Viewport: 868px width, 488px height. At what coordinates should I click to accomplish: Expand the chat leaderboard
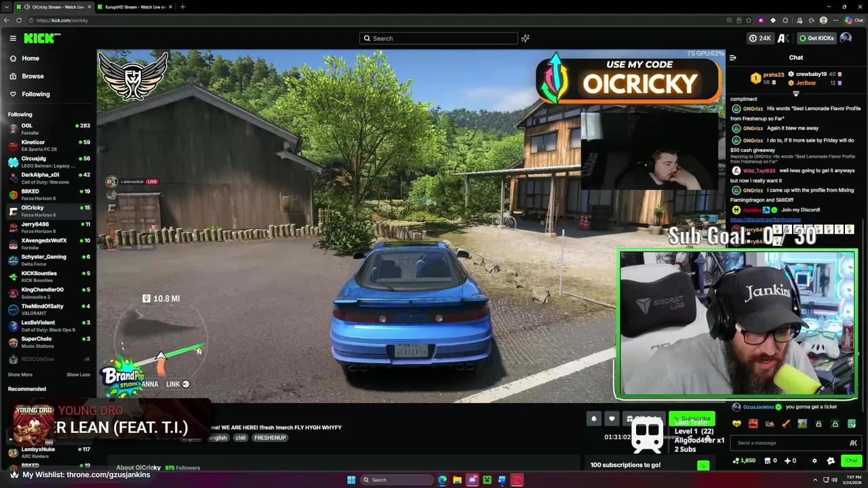(795, 94)
